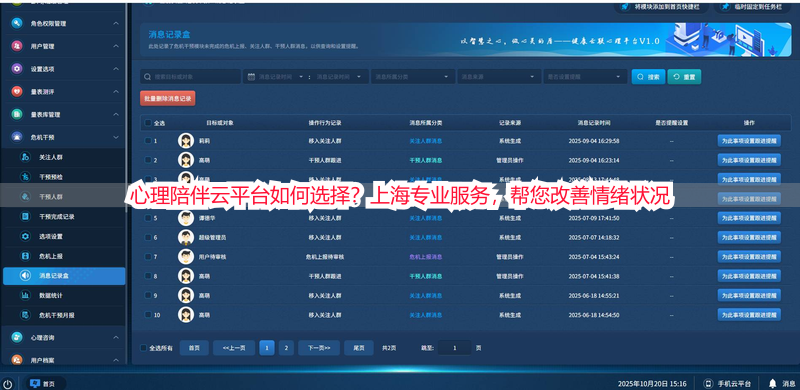Go to page 2

click(x=286, y=348)
